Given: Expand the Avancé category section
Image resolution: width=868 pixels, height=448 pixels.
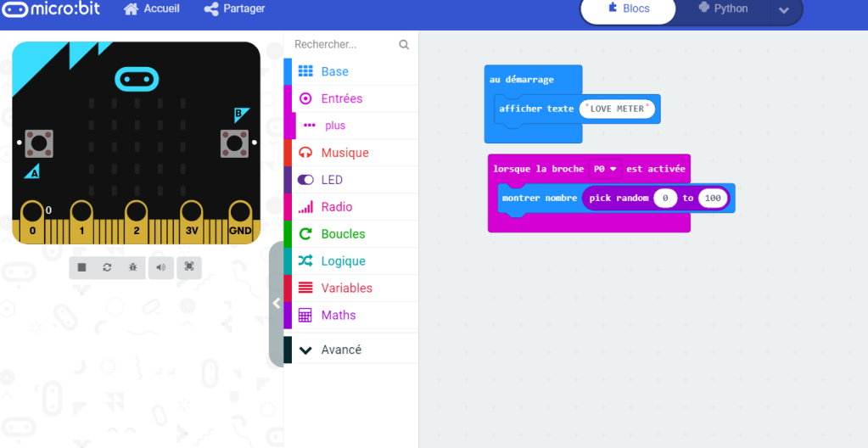Looking at the screenshot, I should coord(340,350).
